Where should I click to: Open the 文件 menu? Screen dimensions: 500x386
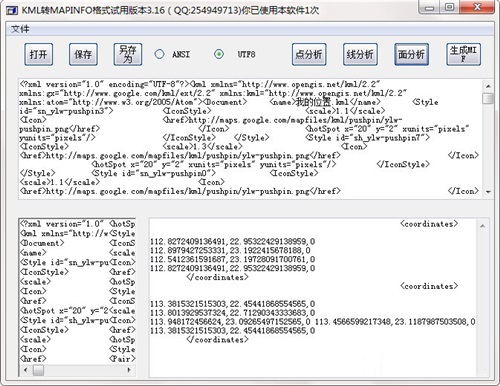pyautogui.click(x=20, y=29)
